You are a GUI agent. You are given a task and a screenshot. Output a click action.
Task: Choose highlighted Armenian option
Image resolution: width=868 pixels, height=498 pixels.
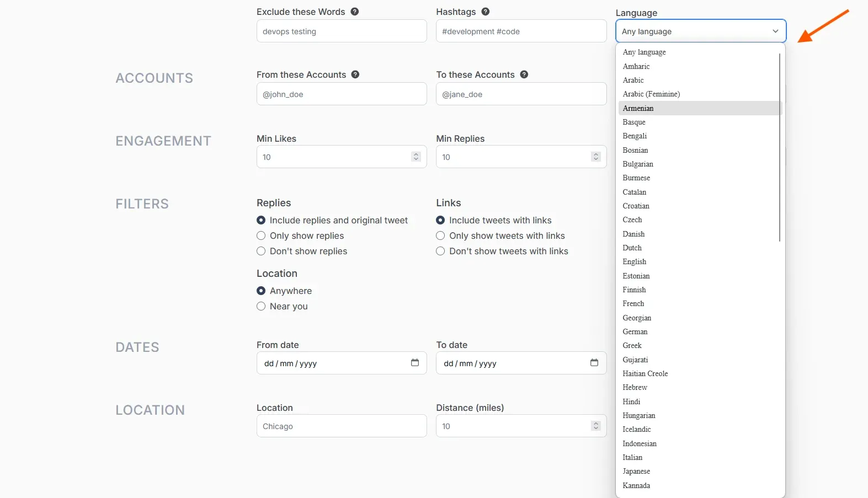700,108
